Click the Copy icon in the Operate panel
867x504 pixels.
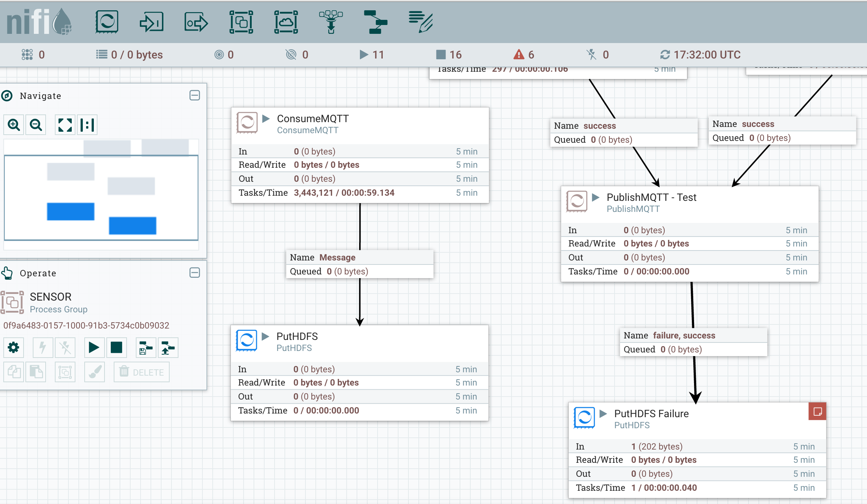[x=13, y=372]
